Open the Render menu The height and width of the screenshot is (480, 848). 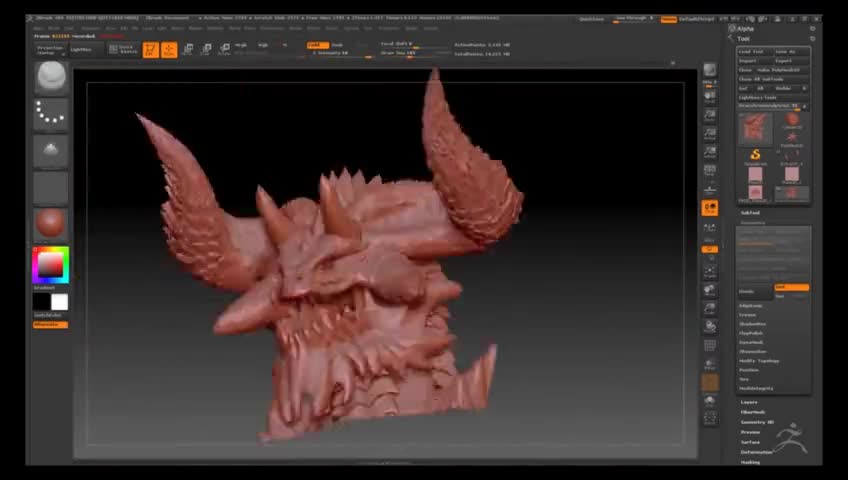coord(295,28)
